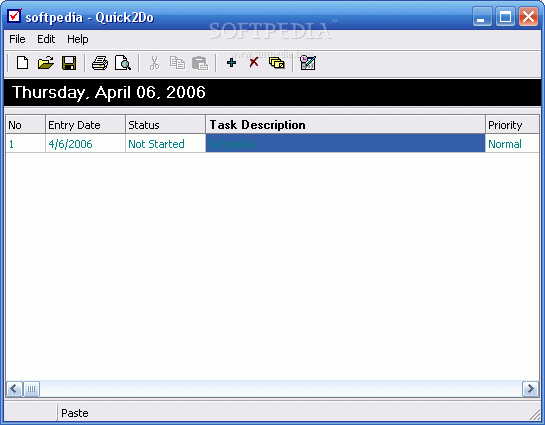Image resolution: width=545 pixels, height=425 pixels.
Task: Click the yellow stacked notes toolbar icon
Action: 277,63
